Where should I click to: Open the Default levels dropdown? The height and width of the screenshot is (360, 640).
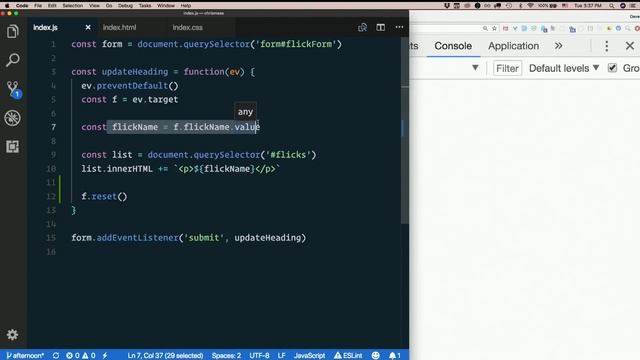point(564,68)
